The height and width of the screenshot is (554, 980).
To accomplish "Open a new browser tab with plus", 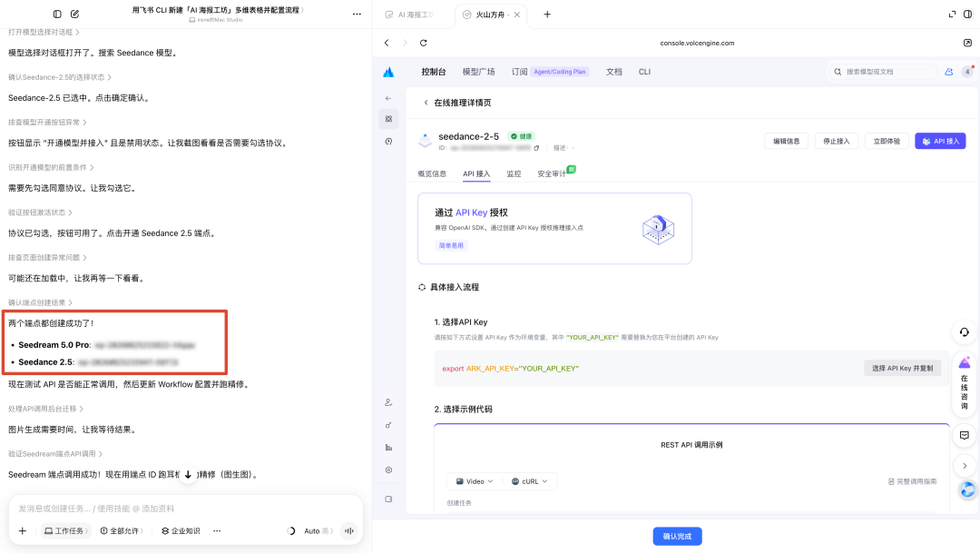I will coord(547,15).
